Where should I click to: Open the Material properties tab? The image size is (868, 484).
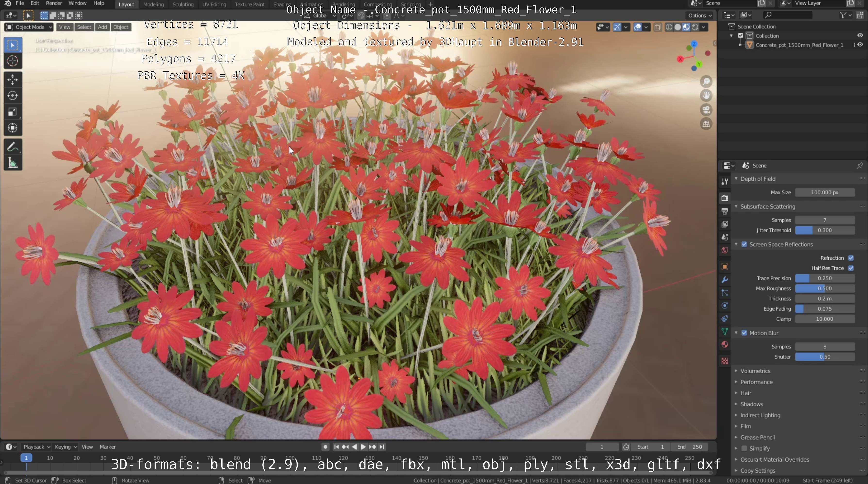725,344
